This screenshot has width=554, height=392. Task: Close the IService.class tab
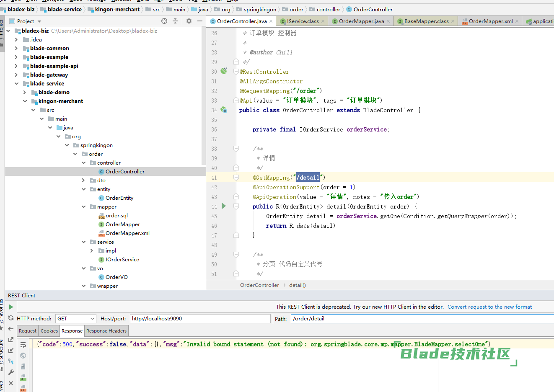tap(323, 21)
